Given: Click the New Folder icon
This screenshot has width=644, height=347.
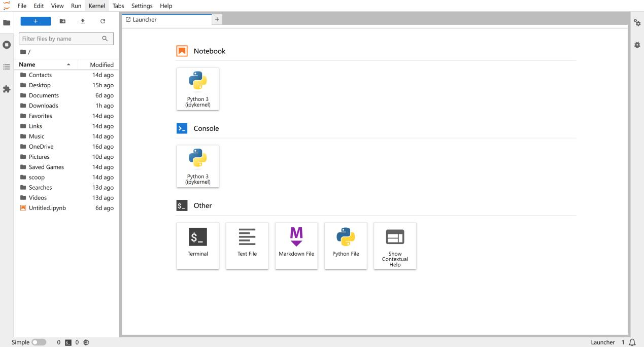Looking at the screenshot, I should (62, 21).
